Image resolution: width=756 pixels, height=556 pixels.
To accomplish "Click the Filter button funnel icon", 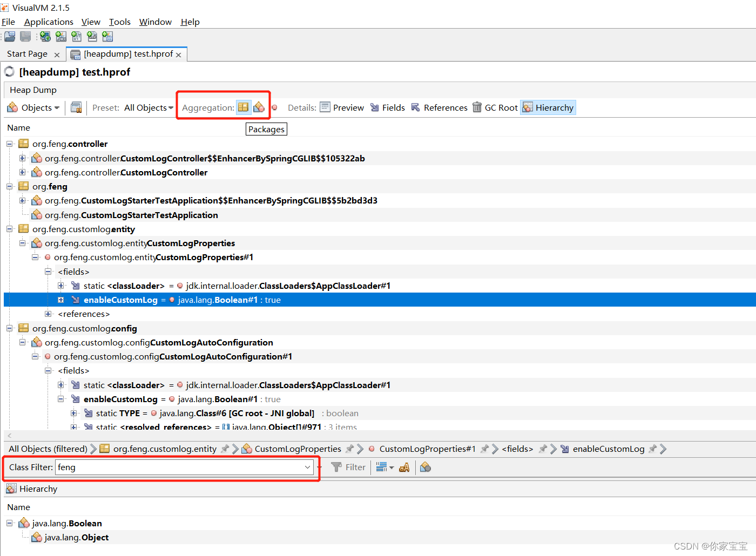I will (336, 467).
